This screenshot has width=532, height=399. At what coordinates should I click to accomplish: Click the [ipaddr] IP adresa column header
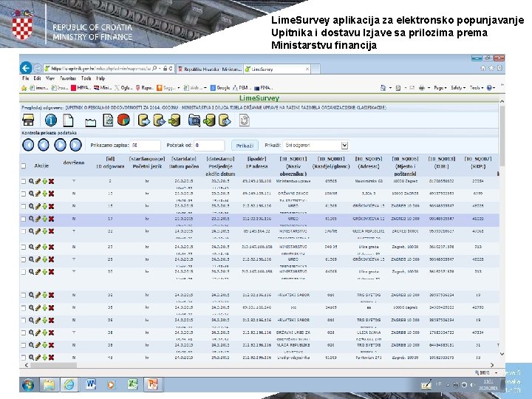[x=256, y=163]
